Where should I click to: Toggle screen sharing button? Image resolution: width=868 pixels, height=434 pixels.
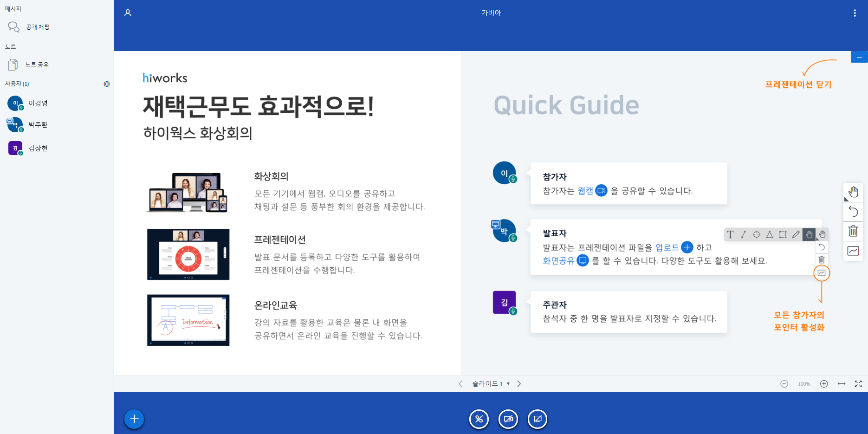[538, 419]
